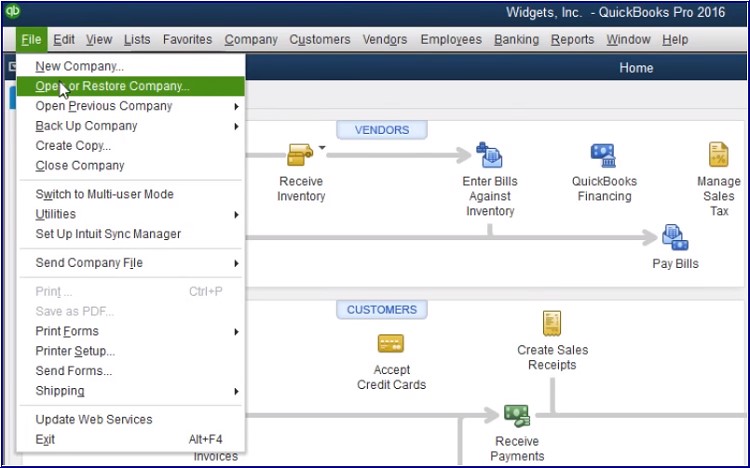
Task: Select Switch to Multi-user Mode
Action: pyautogui.click(x=104, y=194)
